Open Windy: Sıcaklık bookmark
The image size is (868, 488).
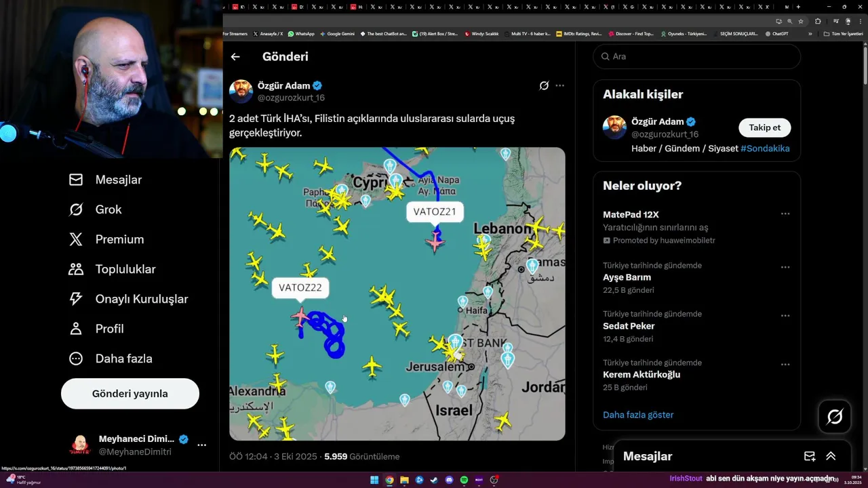481,33
